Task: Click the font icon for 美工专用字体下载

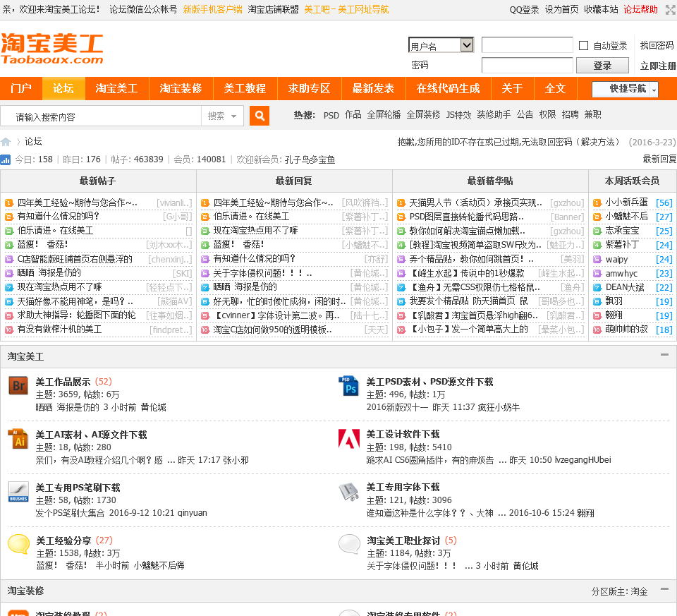Action: point(349,492)
